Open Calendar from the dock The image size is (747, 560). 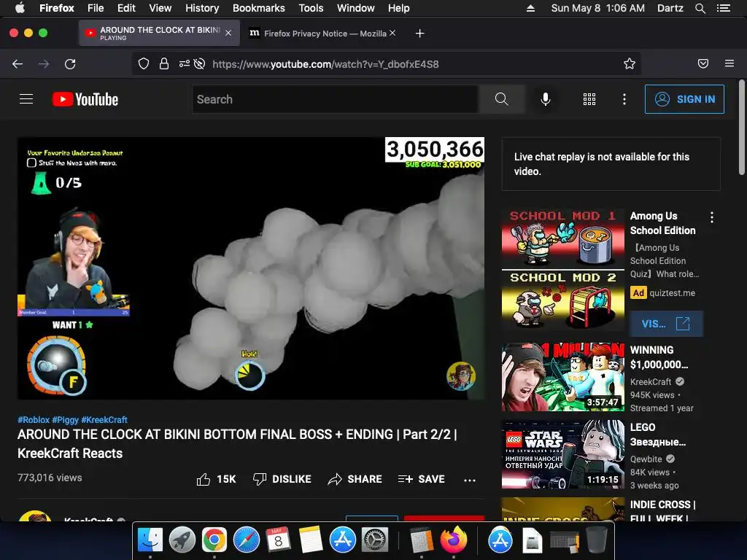(278, 540)
